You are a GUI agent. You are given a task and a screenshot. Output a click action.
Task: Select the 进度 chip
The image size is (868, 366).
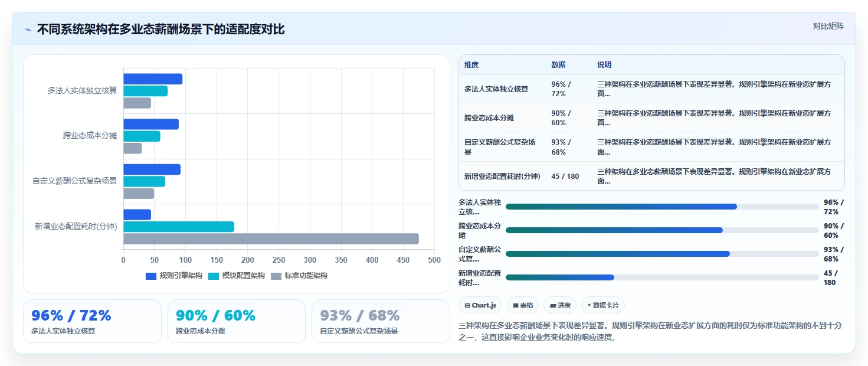pos(560,305)
